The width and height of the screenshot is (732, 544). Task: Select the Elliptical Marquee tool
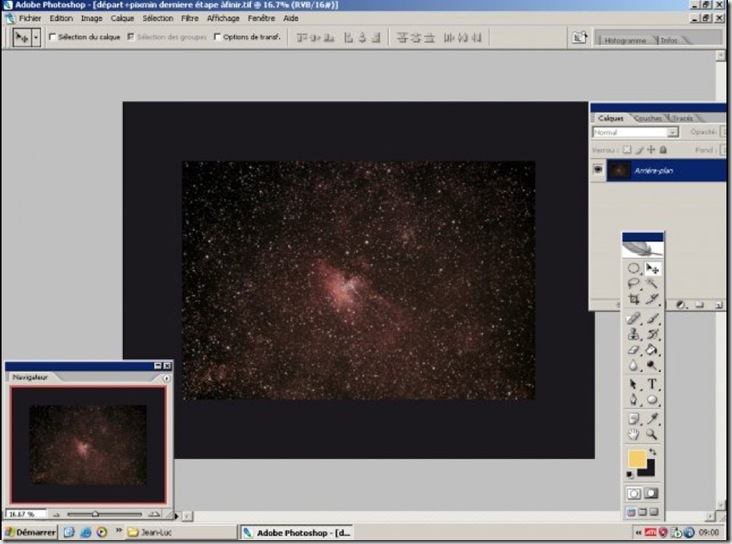click(x=633, y=268)
